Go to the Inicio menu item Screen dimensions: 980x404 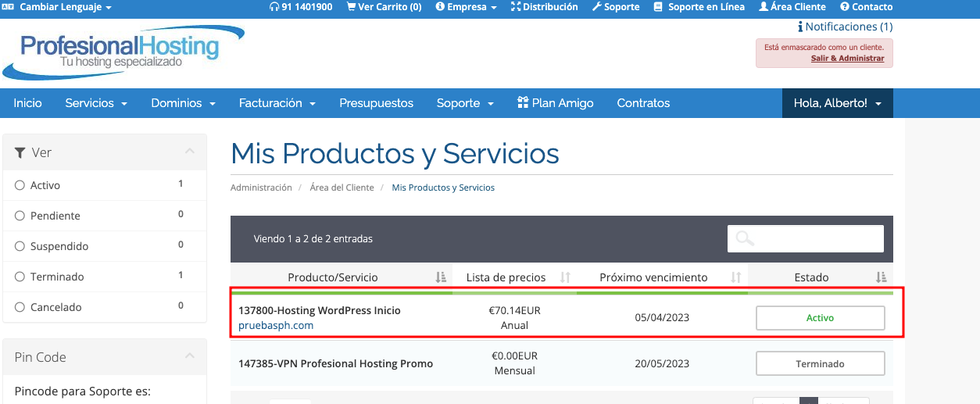click(x=27, y=103)
